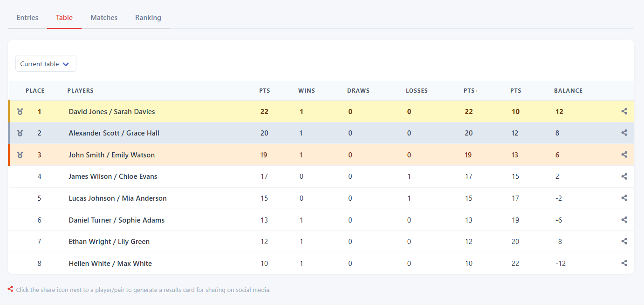644x305 pixels.
Task: Switch to the Entries tab
Action: 27,18
